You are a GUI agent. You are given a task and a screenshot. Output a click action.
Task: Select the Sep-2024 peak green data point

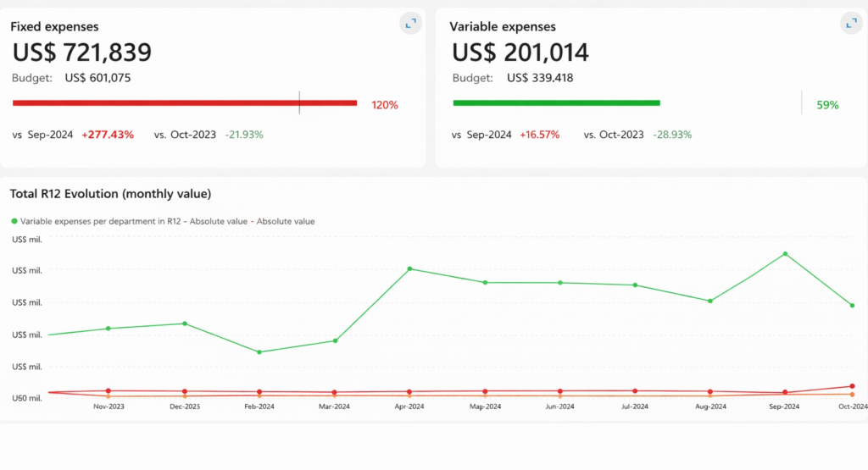785,254
